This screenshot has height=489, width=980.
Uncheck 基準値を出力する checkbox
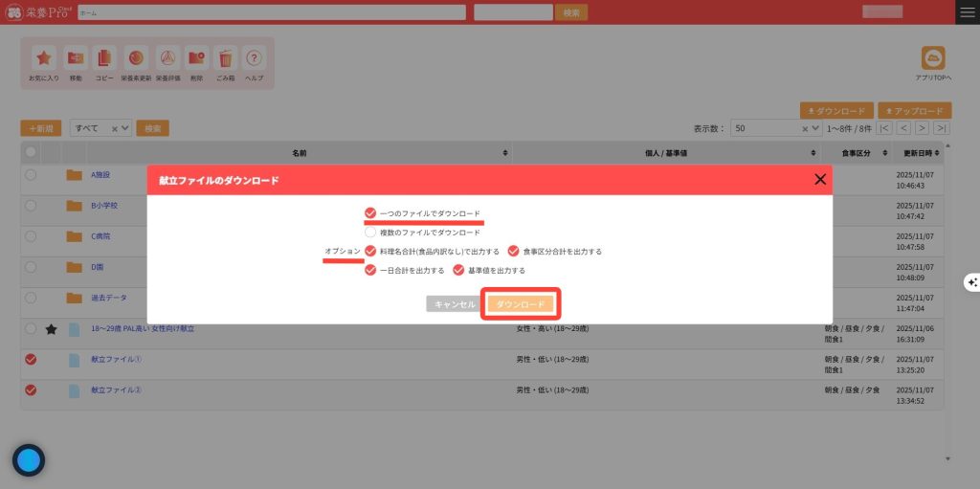(458, 271)
